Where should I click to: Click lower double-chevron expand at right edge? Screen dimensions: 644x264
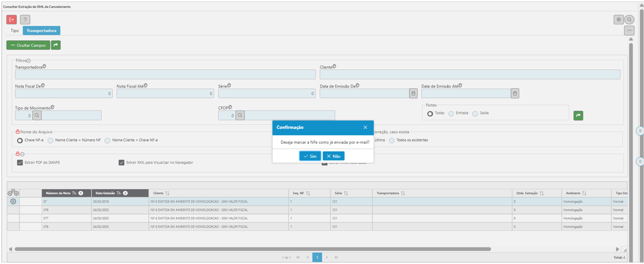click(639, 162)
